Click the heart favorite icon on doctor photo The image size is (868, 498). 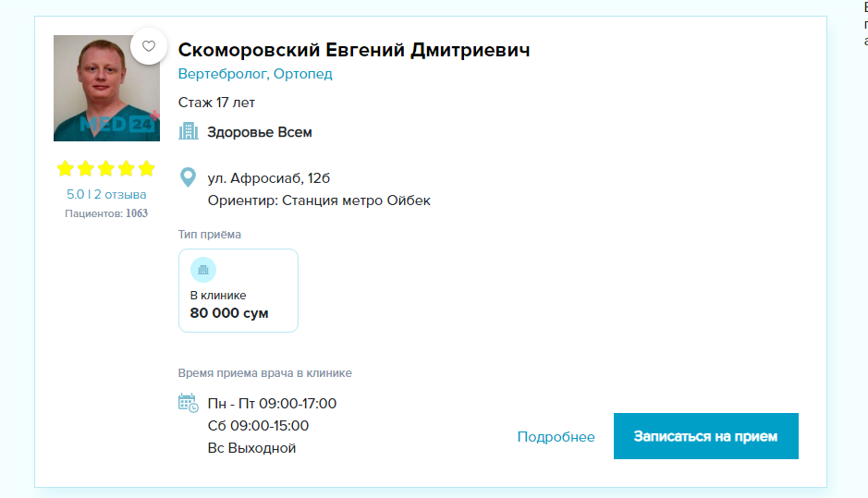[148, 46]
